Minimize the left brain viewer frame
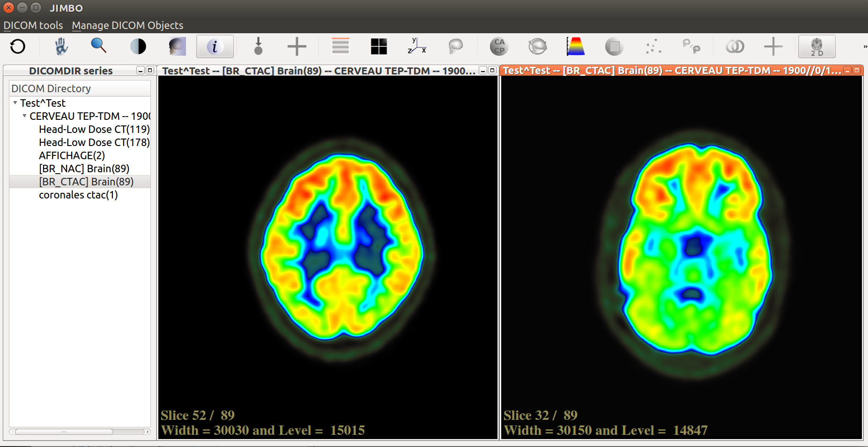868x447 pixels. click(x=483, y=70)
